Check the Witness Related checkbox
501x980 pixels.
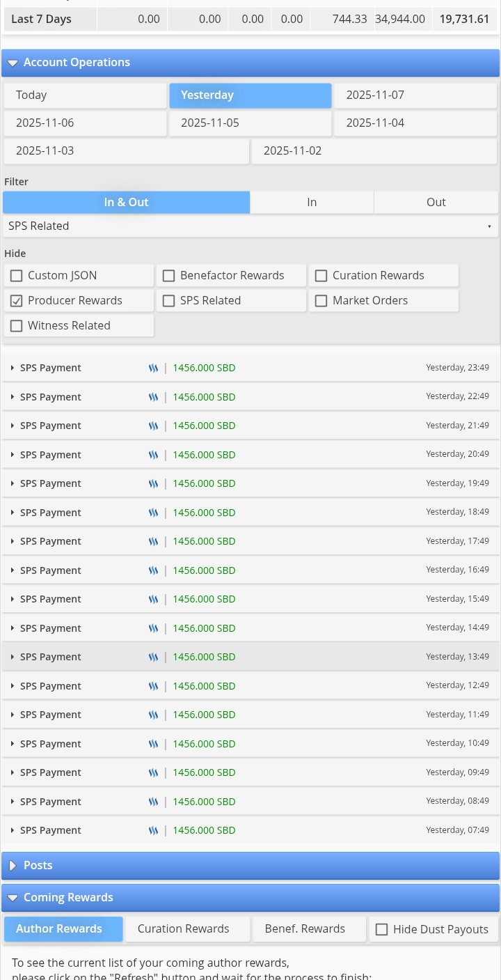[16, 326]
